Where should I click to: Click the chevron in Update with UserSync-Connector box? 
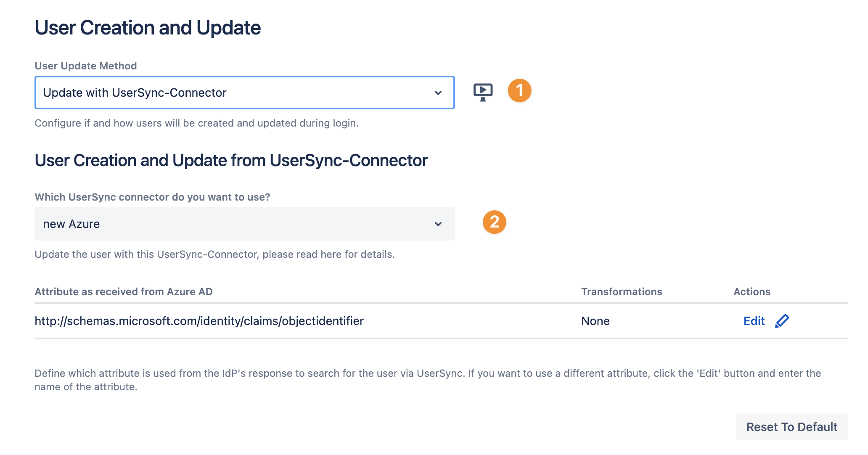[x=438, y=93]
